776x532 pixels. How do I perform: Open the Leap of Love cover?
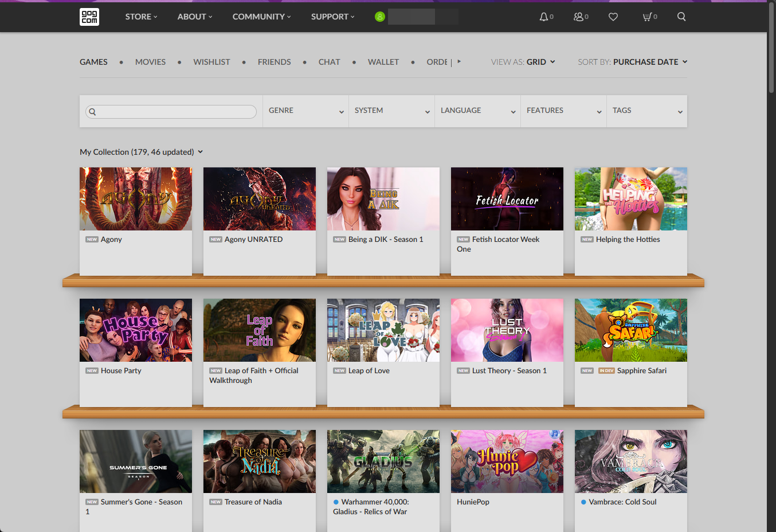(383, 330)
